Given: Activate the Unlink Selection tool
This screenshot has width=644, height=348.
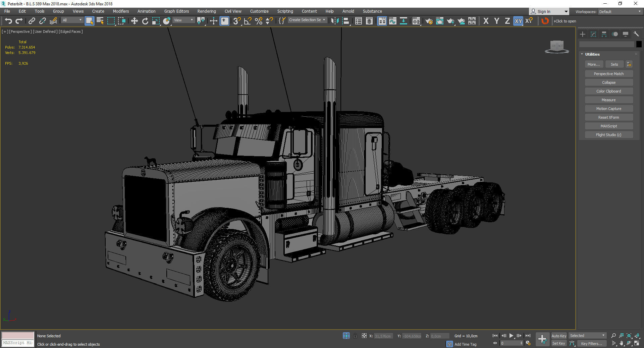Looking at the screenshot, I should [42, 21].
